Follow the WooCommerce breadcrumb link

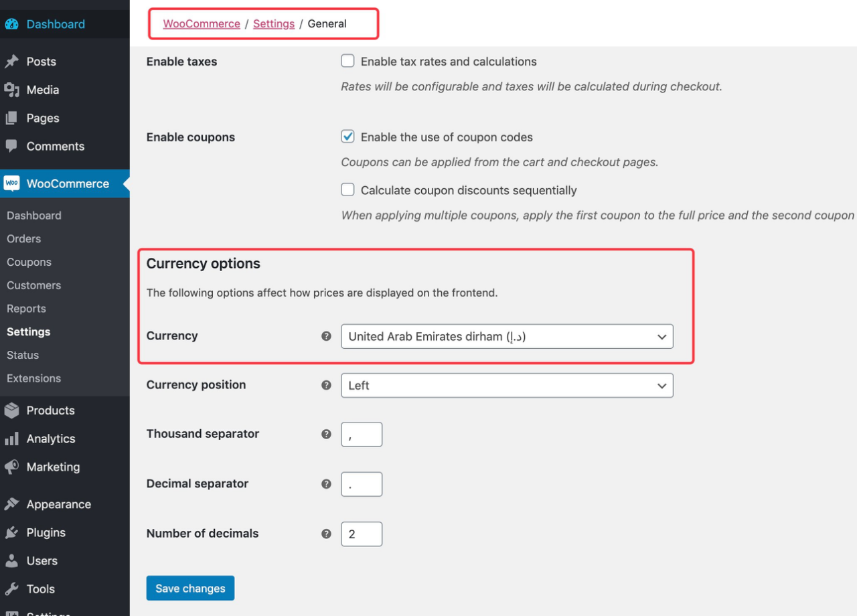[x=202, y=24]
